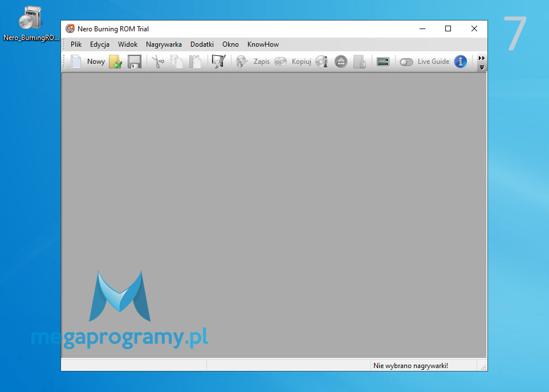Eject the disc with the eject icon
The image size is (549, 392).
[x=341, y=62]
